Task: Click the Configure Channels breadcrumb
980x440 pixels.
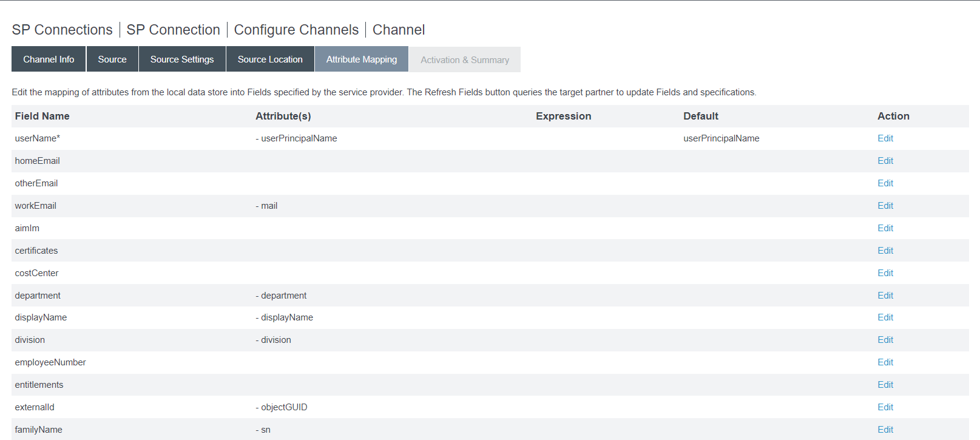Action: (x=296, y=30)
